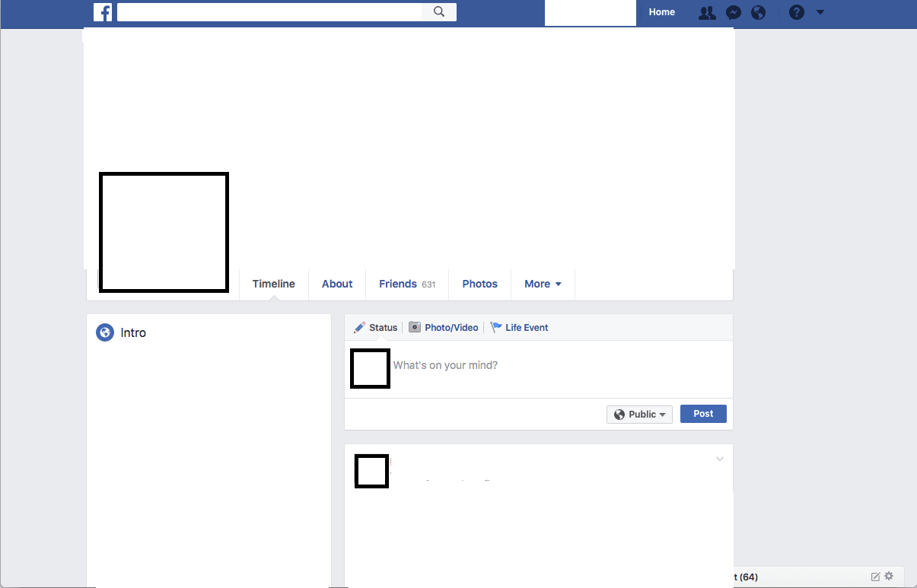Choose Photo/Video in the composer

pos(444,328)
